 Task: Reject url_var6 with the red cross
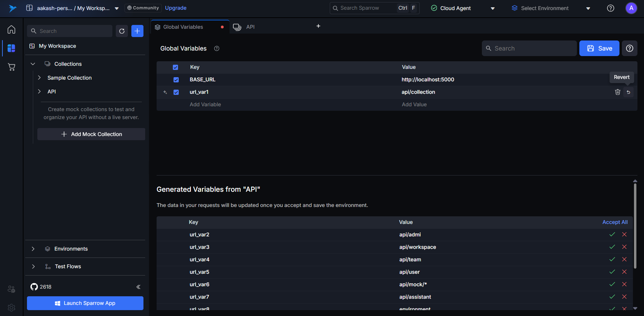pyautogui.click(x=624, y=285)
